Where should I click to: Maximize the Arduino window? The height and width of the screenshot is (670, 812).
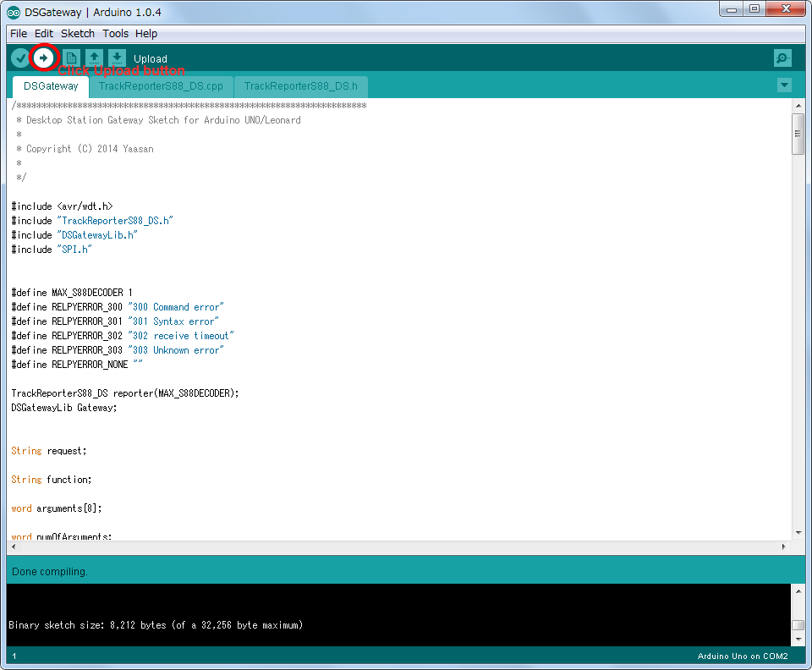[754, 9]
